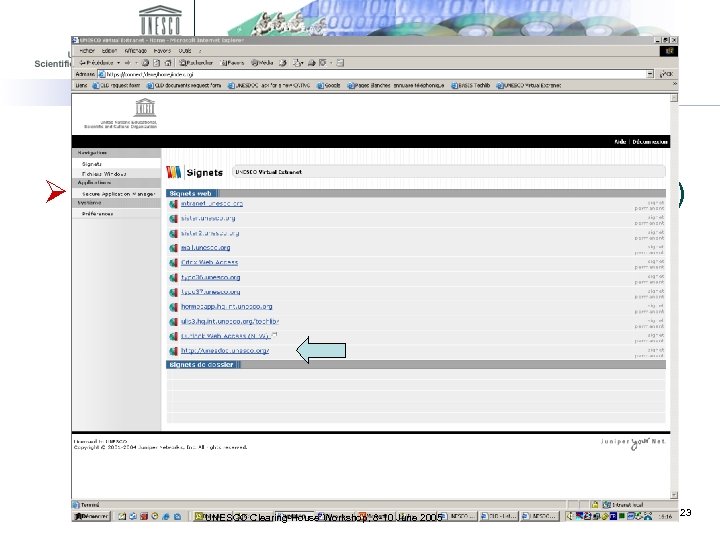Open the hermesapp.hq.int.unesco.org bookmark

(226, 306)
